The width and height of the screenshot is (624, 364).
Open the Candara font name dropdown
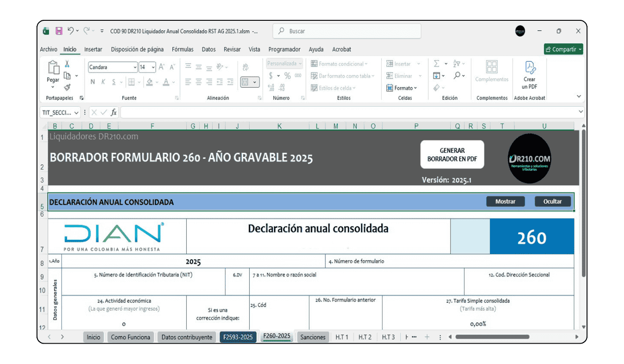[135, 67]
